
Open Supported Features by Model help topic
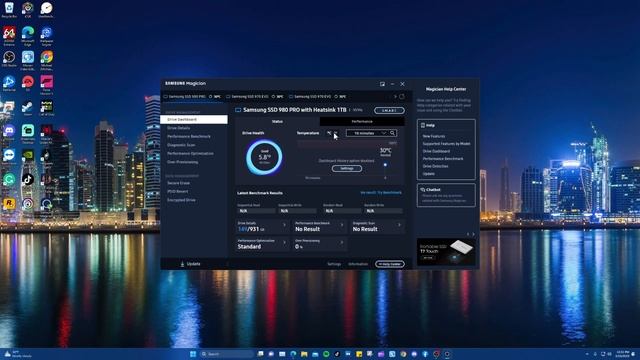tap(447, 144)
